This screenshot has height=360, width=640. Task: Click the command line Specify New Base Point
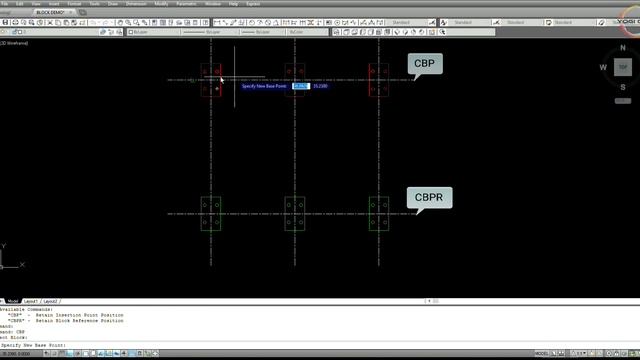(x=33, y=345)
